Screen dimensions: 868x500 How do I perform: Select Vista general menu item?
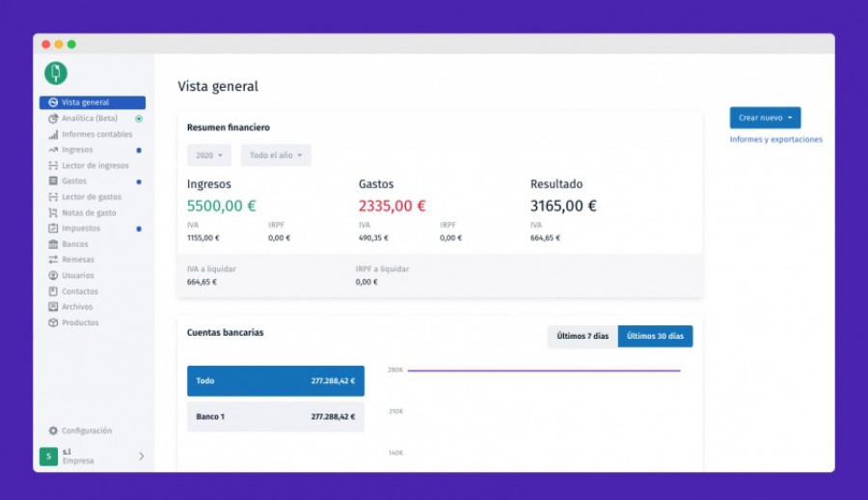pyautogui.click(x=93, y=102)
